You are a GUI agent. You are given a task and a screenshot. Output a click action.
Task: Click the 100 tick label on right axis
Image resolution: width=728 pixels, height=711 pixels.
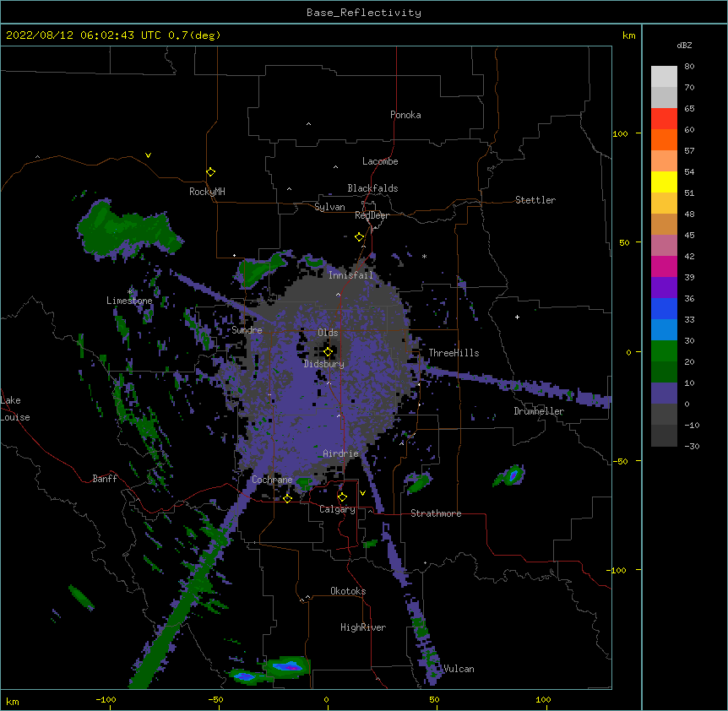[620, 133]
